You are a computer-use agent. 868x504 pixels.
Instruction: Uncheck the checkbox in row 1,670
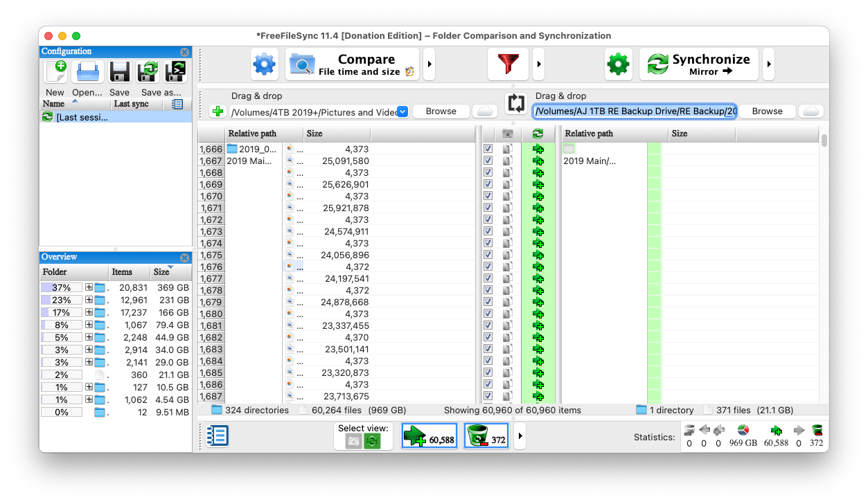coord(488,196)
